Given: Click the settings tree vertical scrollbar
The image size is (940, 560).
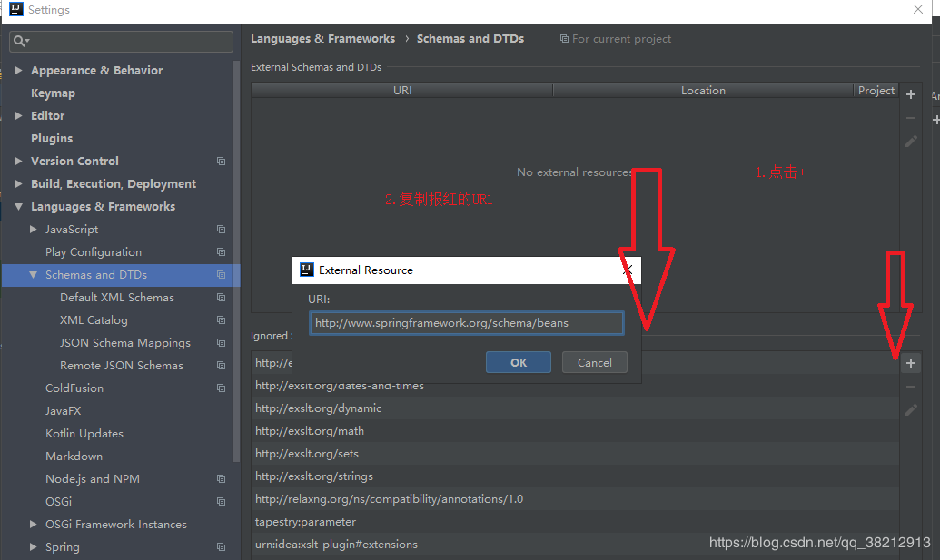Looking at the screenshot, I should pyautogui.click(x=236, y=260).
